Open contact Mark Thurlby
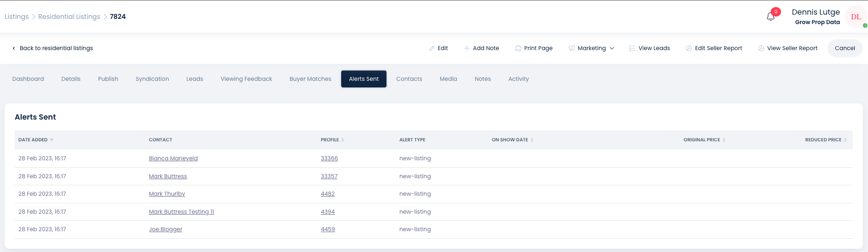This screenshot has height=252, width=868. [x=167, y=194]
